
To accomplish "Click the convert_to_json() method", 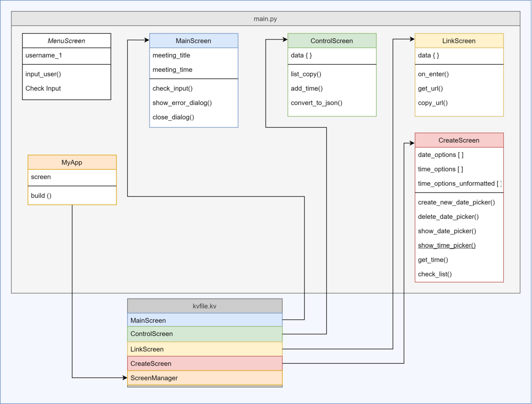I will [317, 103].
